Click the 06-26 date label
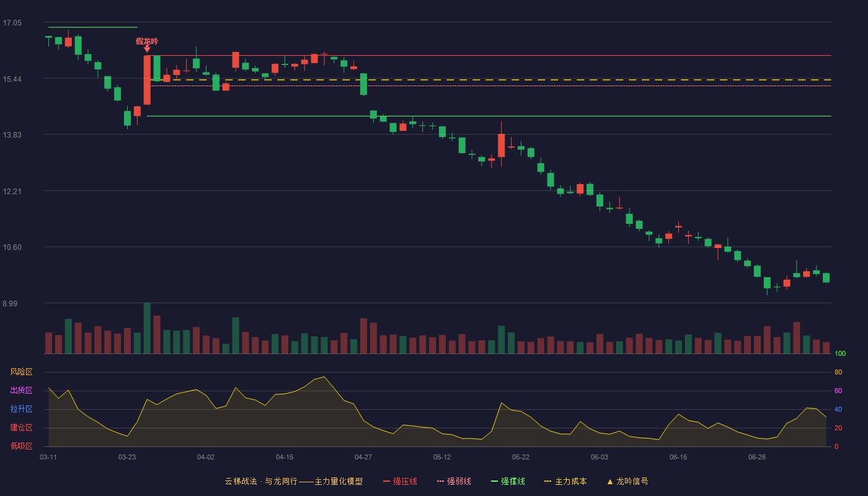Screen dimensions: 868x496 point(757,457)
